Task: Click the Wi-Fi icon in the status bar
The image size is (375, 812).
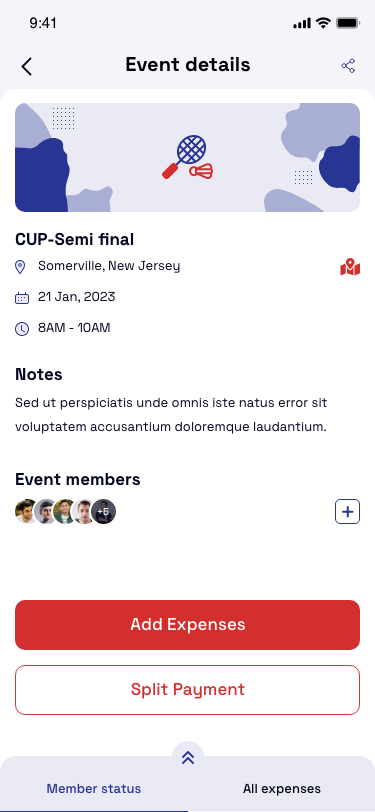Action: [x=323, y=23]
